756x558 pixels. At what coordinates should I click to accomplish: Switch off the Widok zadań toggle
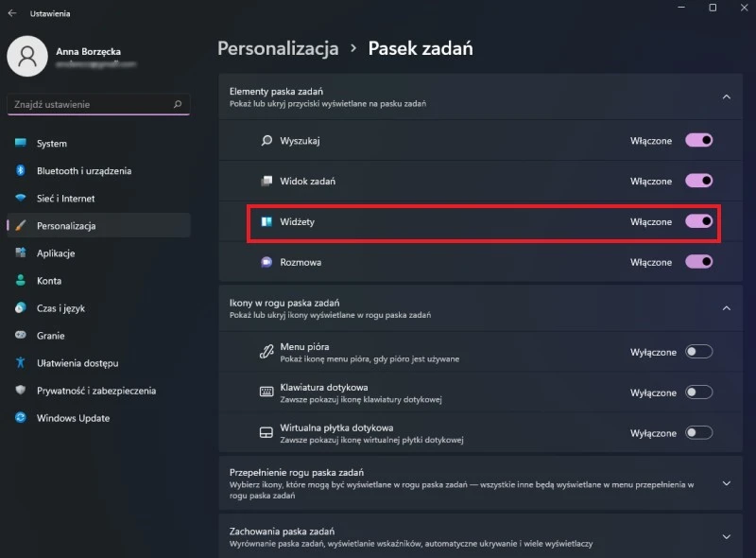698,181
